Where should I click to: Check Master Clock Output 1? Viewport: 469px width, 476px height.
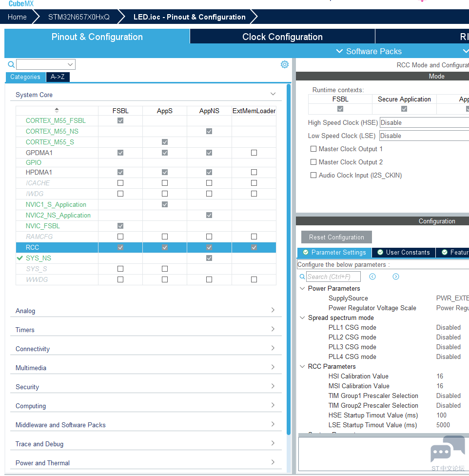click(313, 149)
